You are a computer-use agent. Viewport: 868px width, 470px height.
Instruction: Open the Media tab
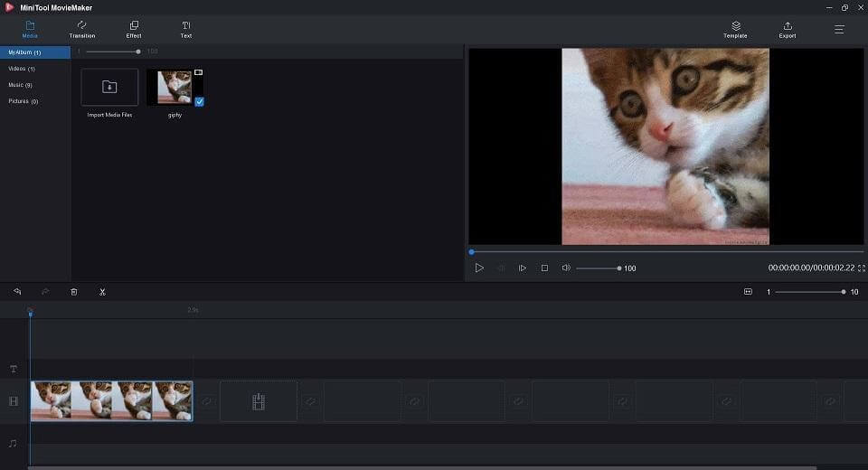(x=30, y=29)
